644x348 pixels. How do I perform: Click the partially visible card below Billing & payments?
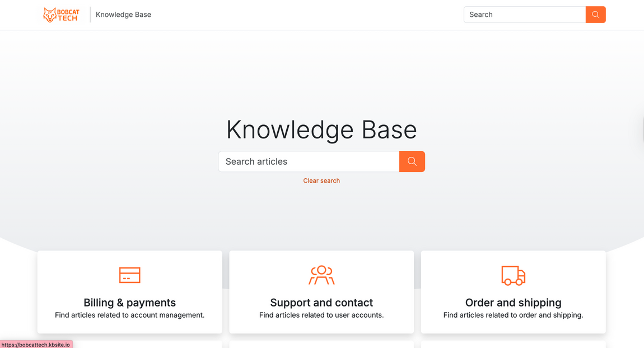point(129,345)
